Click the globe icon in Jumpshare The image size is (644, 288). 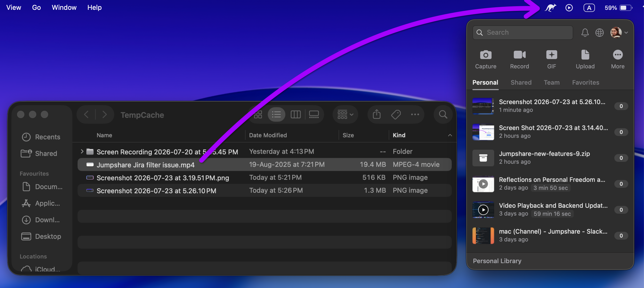600,33
